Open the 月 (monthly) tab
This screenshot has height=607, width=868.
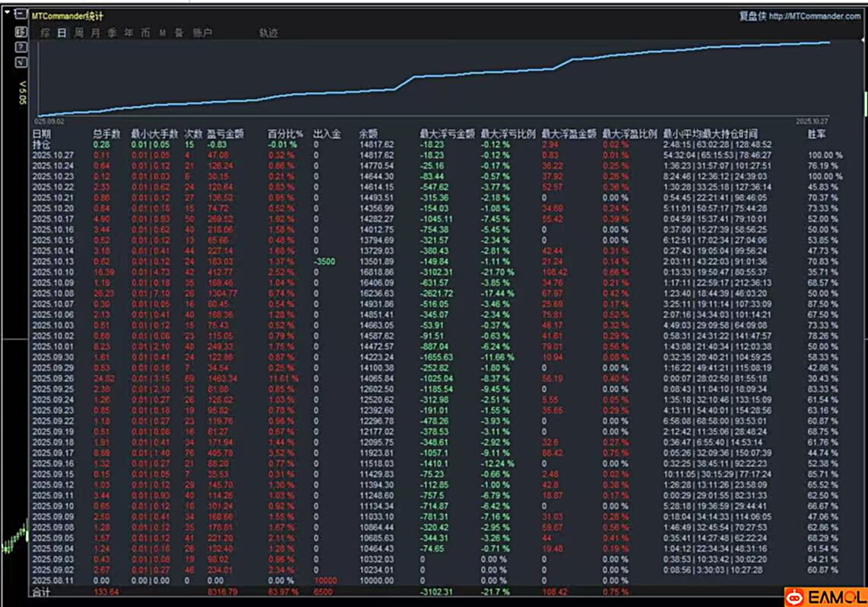pos(95,33)
